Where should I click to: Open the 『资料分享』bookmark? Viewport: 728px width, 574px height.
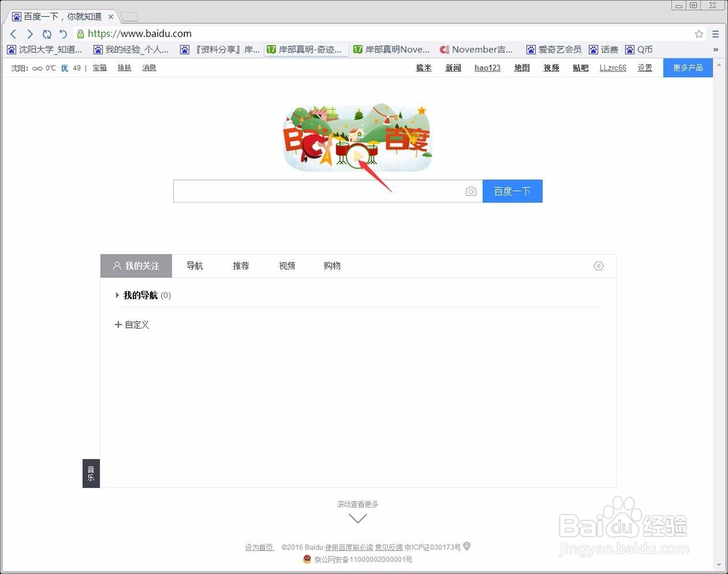pos(220,50)
